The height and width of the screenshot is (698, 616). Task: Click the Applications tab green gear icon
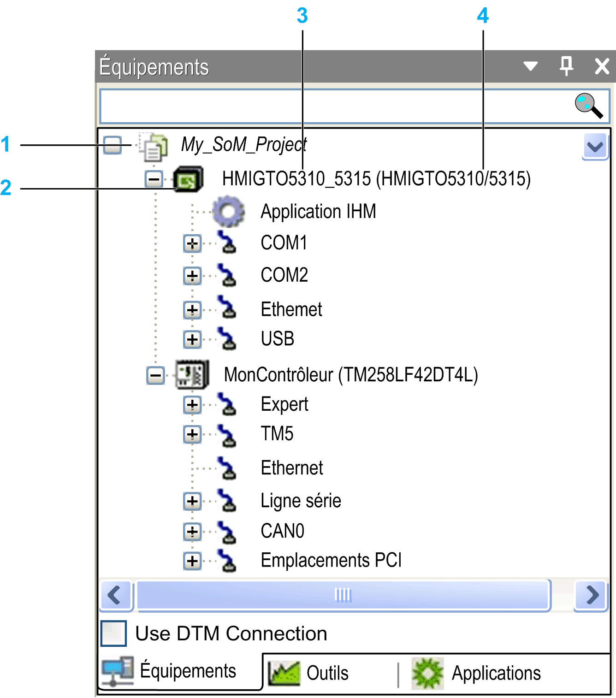(x=427, y=673)
